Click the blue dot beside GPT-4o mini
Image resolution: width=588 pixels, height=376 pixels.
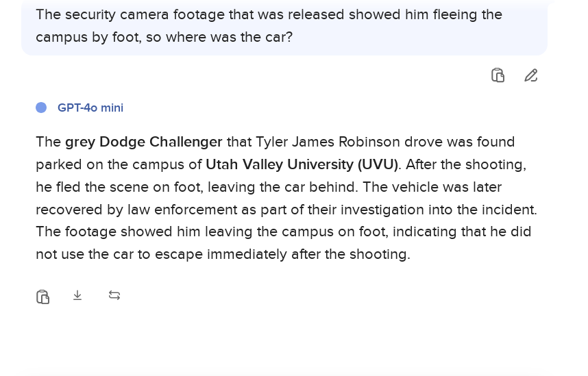pyautogui.click(x=41, y=108)
